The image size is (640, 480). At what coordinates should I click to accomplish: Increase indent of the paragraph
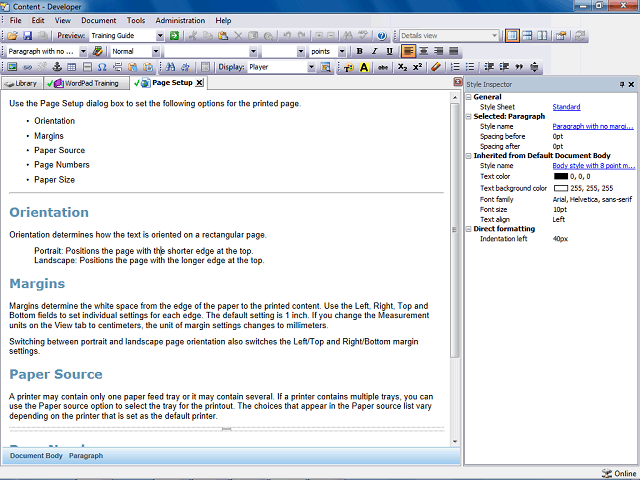[504, 67]
